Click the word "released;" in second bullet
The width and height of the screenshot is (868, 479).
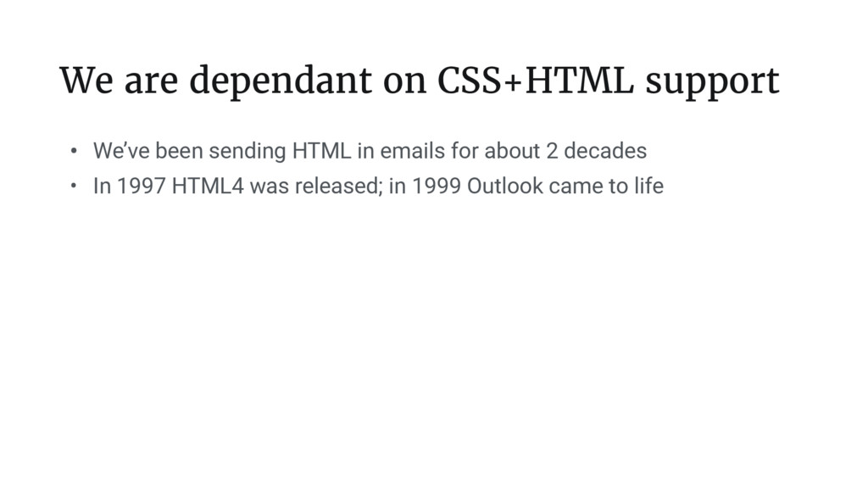[x=339, y=186]
